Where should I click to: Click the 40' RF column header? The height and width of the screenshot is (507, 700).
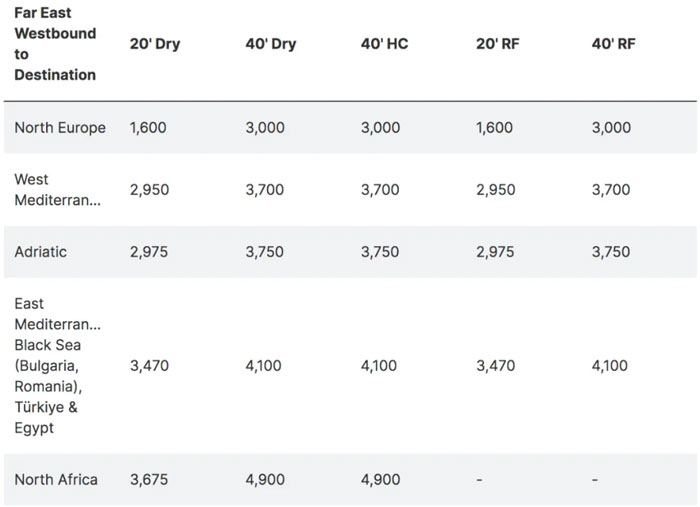613,44
